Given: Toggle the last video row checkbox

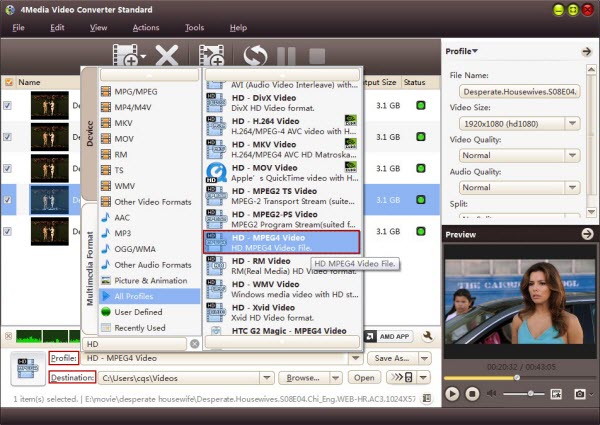Looking at the screenshot, I should [x=8, y=232].
